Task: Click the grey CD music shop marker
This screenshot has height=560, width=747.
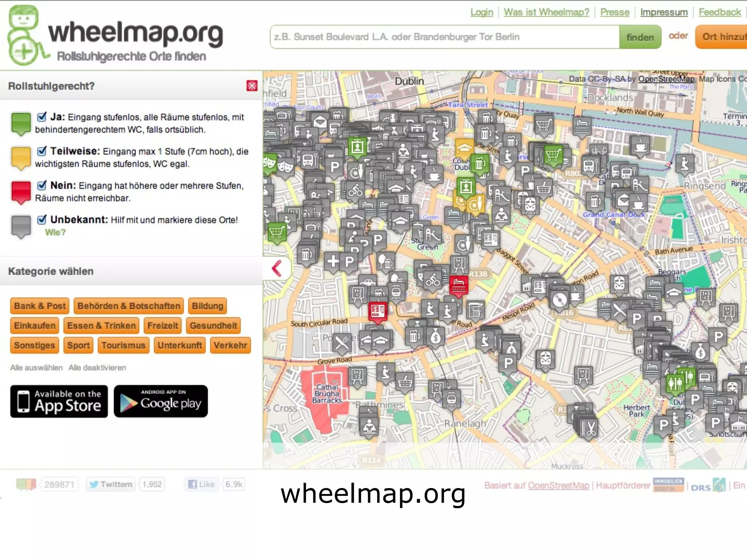Action: click(559, 300)
